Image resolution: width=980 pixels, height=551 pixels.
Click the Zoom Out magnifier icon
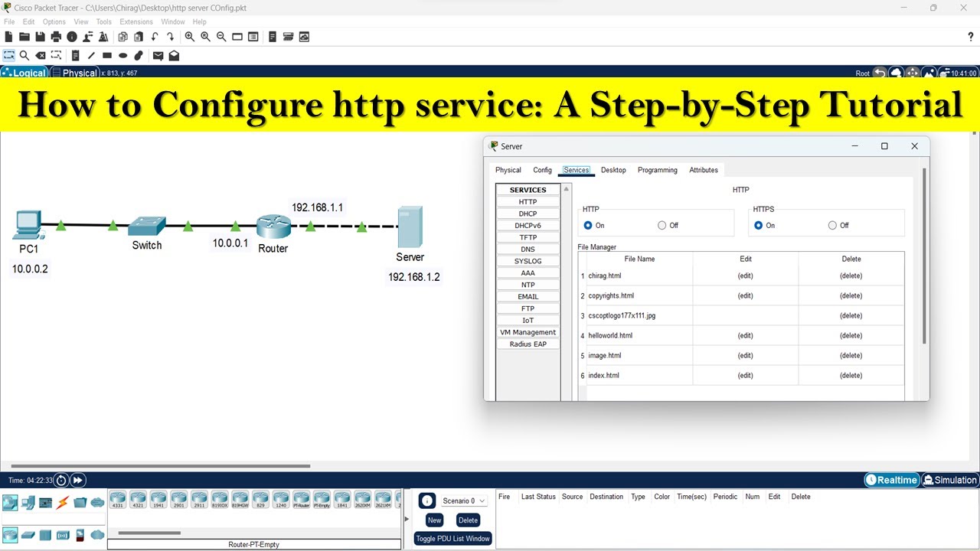coord(221,37)
